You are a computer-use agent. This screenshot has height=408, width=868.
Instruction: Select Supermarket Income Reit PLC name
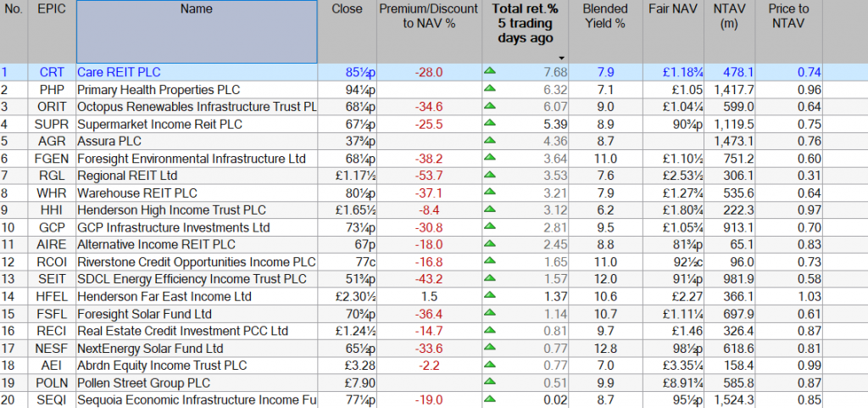(x=159, y=124)
